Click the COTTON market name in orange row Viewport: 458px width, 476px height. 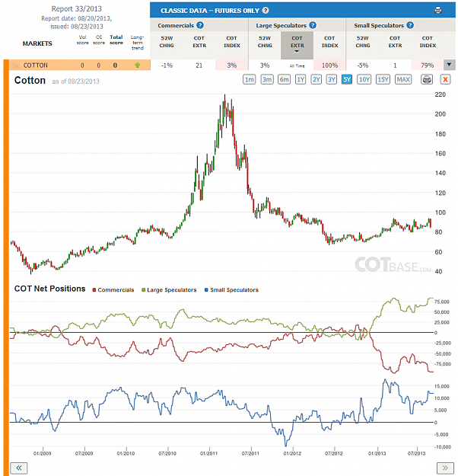pyautogui.click(x=36, y=65)
